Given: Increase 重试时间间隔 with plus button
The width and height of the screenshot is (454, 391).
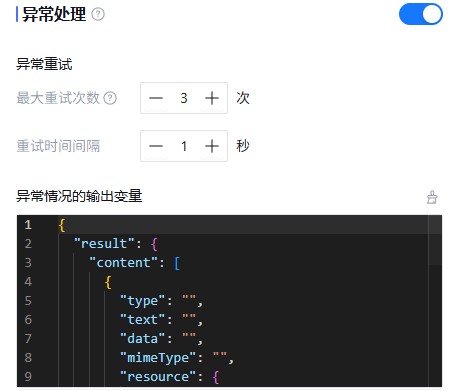Looking at the screenshot, I should pos(212,146).
